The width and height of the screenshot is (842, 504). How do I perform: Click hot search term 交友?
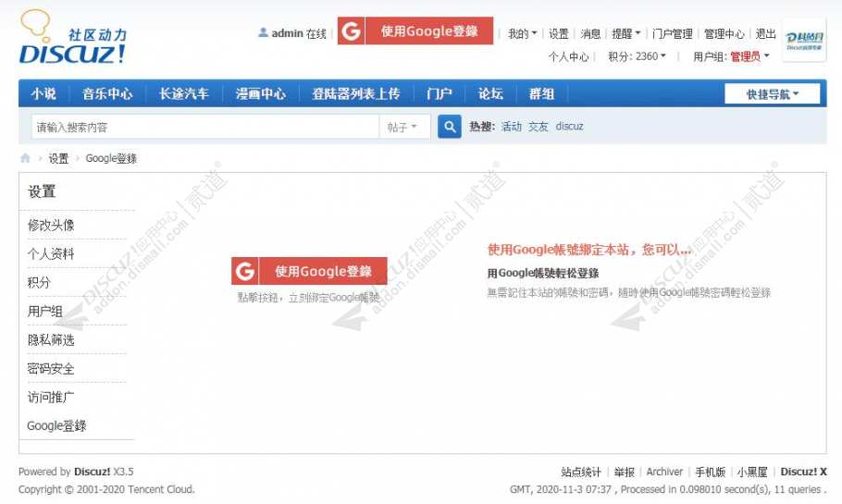point(539,127)
